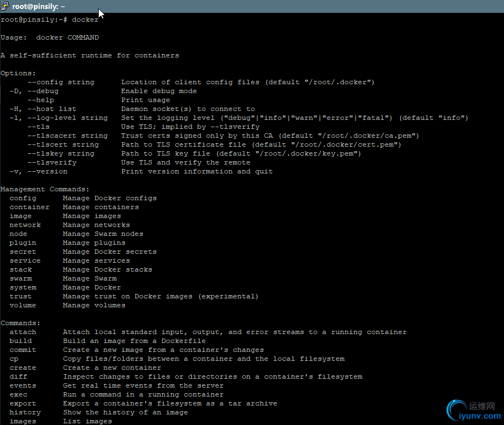The height and width of the screenshot is (425, 504).
Task: Click the 'build' command
Action: point(21,341)
